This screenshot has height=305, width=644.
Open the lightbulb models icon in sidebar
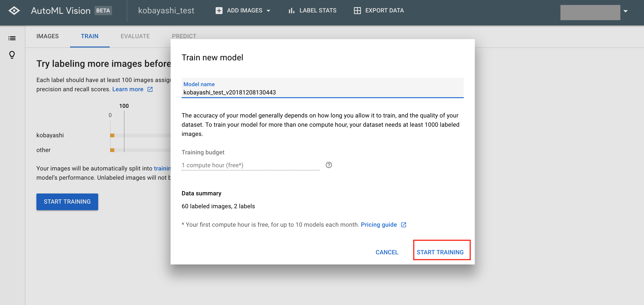12,55
